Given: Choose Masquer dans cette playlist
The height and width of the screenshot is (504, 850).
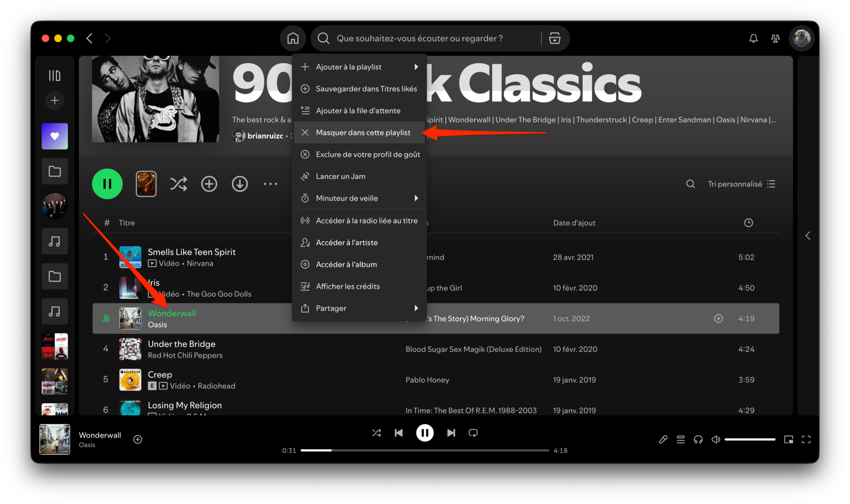Looking at the screenshot, I should 359,133.
